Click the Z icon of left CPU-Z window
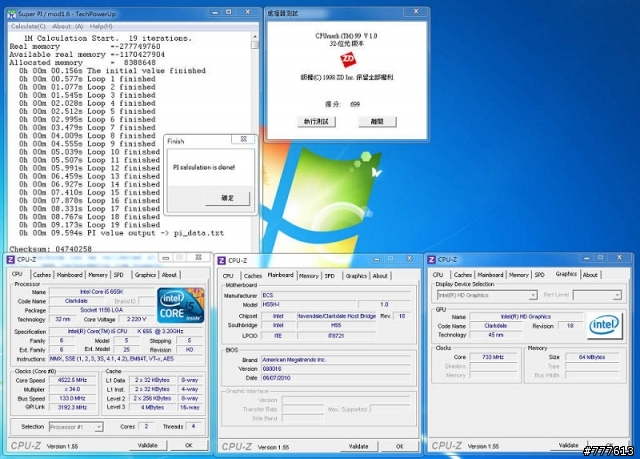 tap(11, 259)
